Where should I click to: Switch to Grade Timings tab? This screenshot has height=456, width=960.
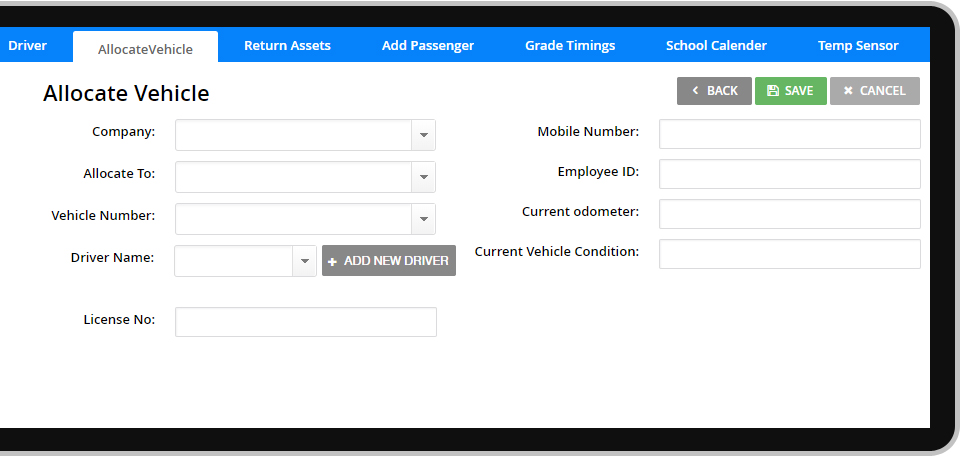click(570, 45)
